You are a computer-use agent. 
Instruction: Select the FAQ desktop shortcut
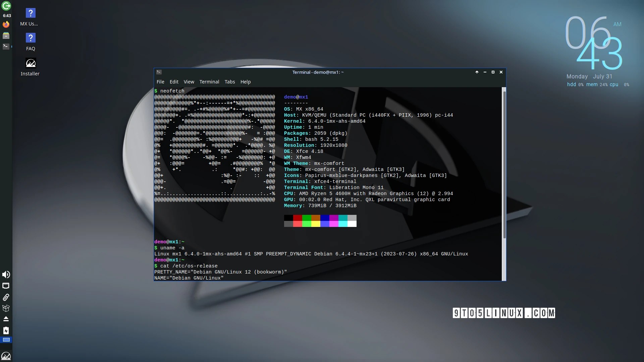(31, 38)
